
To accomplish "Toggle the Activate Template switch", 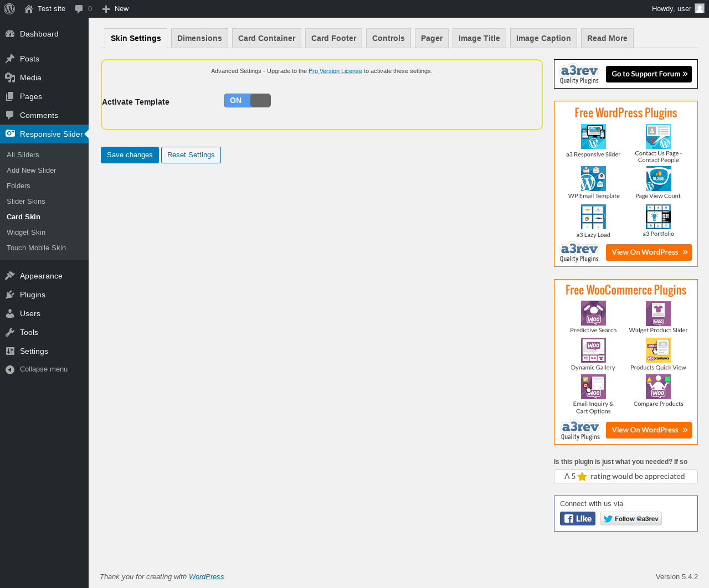I will click(247, 100).
